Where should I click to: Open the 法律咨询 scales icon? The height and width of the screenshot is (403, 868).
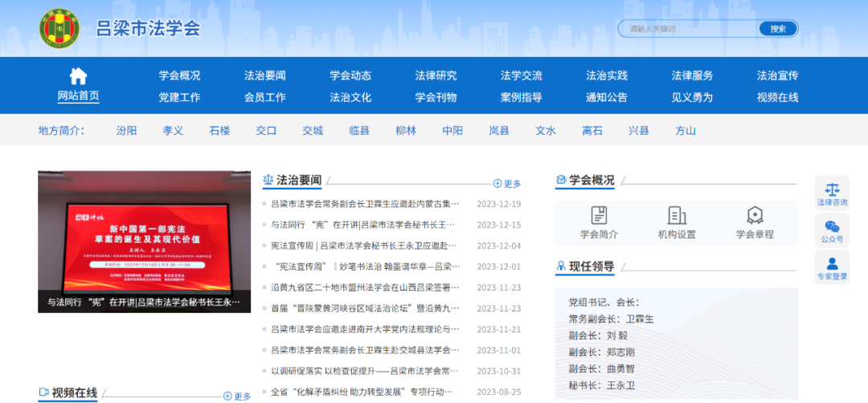832,190
